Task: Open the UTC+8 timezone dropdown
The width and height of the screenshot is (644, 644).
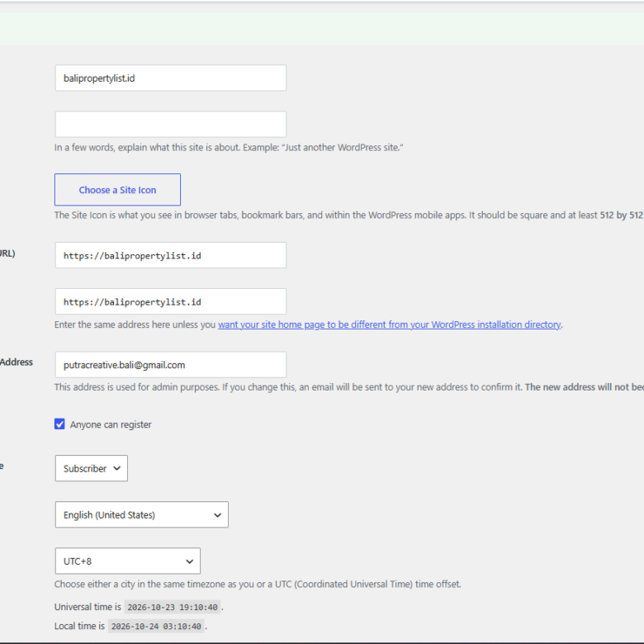Action: (128, 561)
